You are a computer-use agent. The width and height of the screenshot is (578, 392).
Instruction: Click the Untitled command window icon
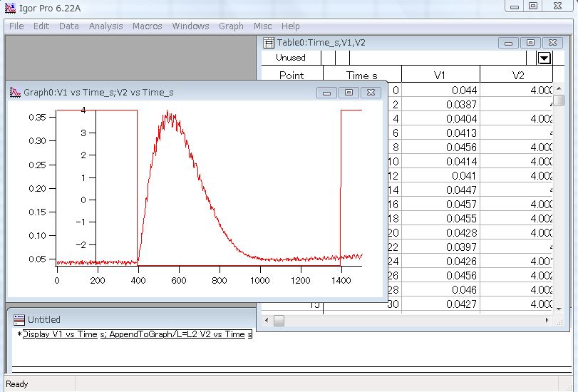[19, 320]
